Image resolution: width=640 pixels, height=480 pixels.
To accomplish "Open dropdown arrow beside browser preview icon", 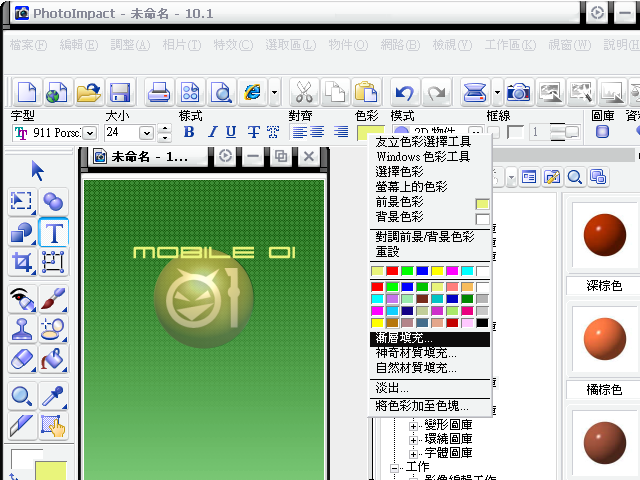I will pos(275,92).
